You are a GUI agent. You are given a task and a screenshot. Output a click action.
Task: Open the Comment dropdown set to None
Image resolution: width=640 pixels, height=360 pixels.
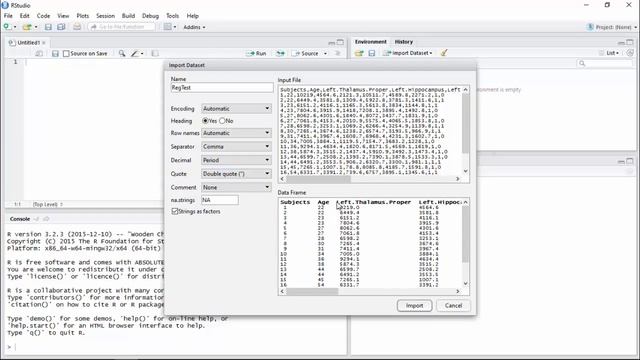pyautogui.click(x=236, y=187)
